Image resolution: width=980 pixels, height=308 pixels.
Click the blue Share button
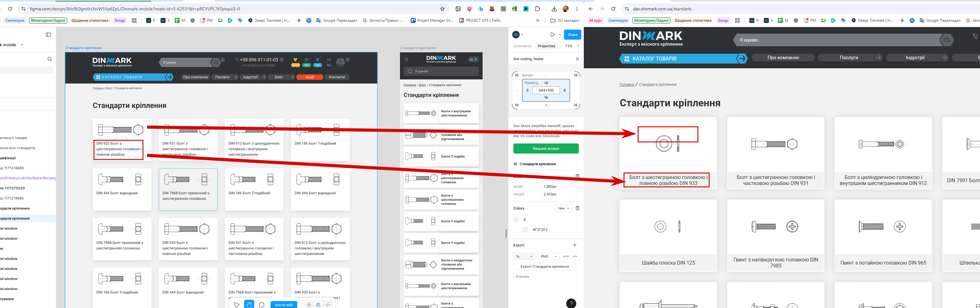[x=572, y=35]
